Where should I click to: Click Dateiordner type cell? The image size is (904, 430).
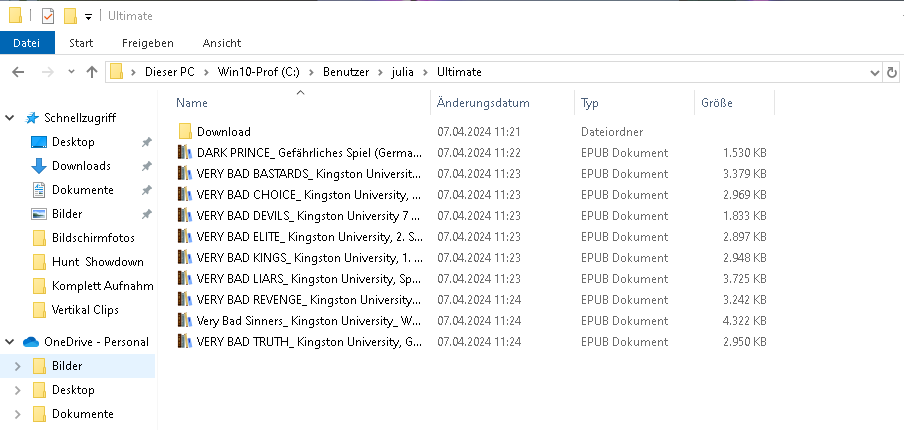point(612,132)
